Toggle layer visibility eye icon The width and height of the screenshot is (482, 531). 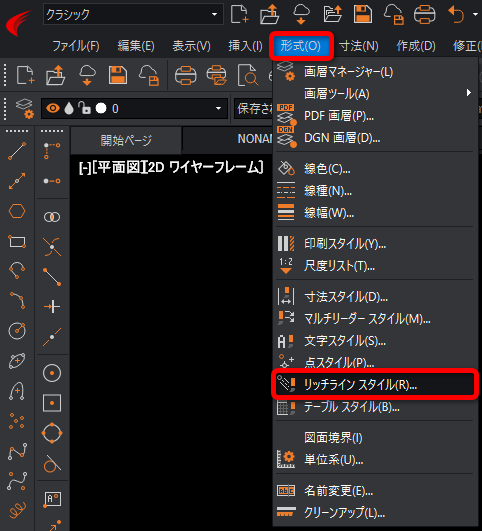[53, 108]
